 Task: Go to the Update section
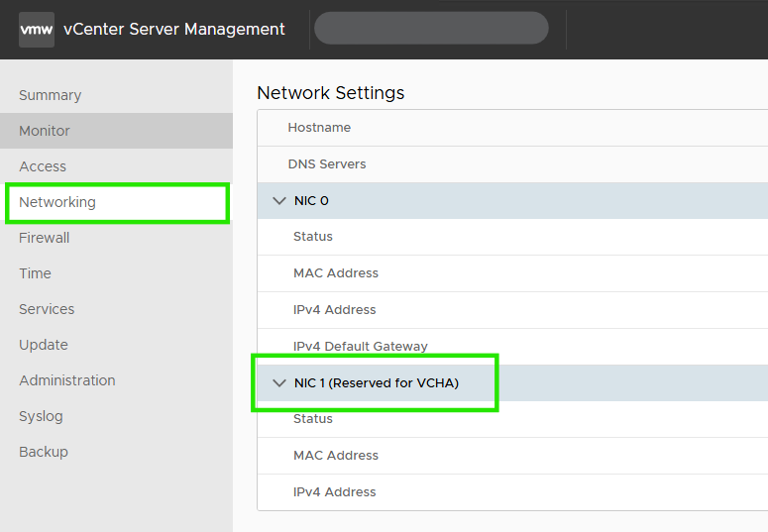(x=44, y=345)
